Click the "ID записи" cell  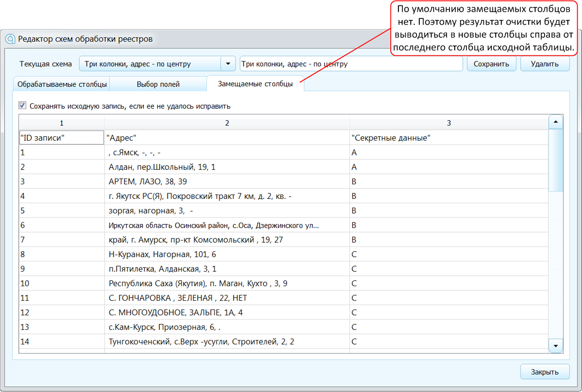pos(62,138)
